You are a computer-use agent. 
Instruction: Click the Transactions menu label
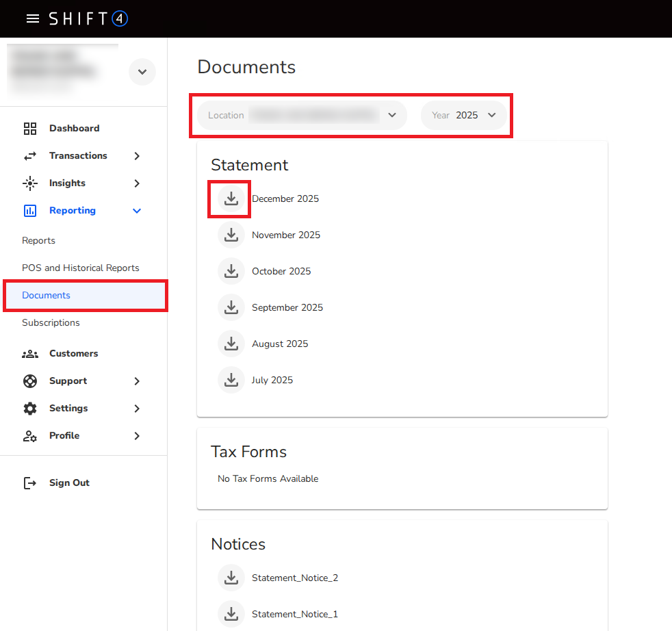coord(78,155)
